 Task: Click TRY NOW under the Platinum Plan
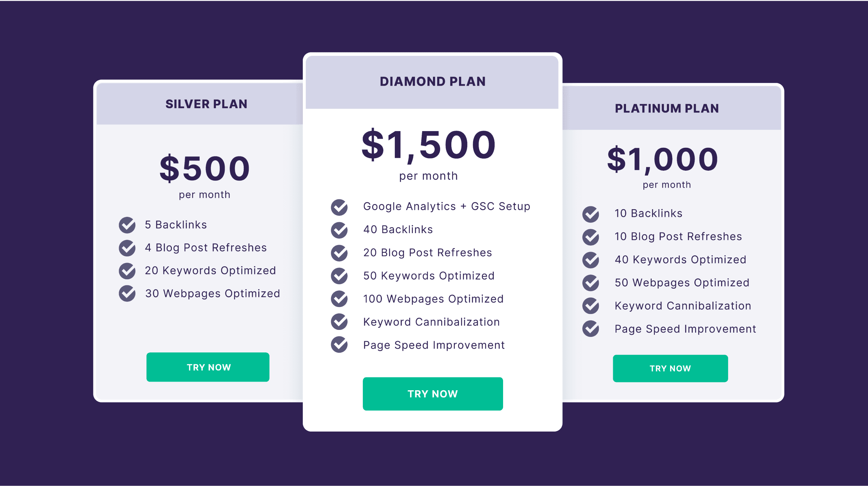pyautogui.click(x=670, y=368)
